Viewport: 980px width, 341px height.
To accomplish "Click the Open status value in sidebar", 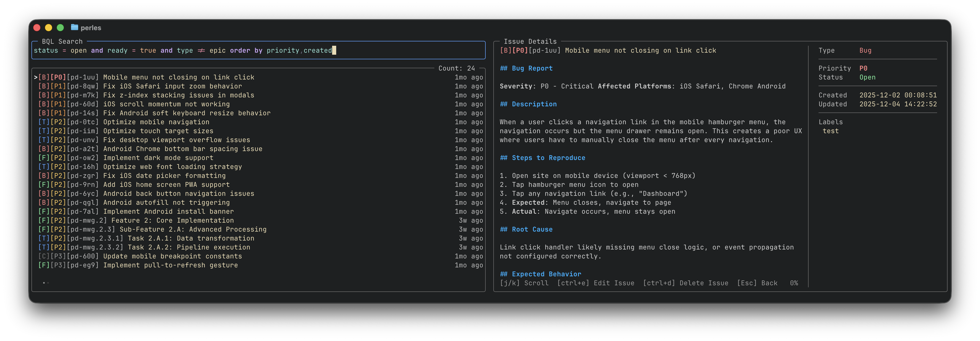I will (x=867, y=77).
